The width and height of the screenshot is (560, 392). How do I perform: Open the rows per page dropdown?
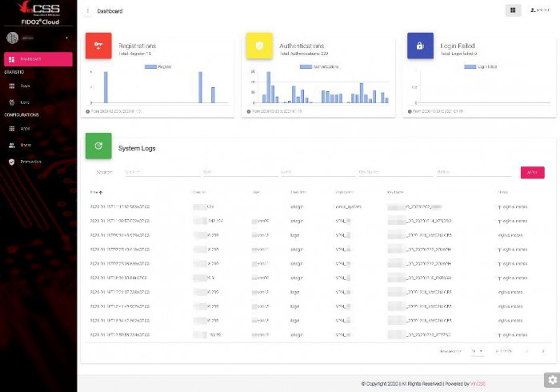[478, 351]
